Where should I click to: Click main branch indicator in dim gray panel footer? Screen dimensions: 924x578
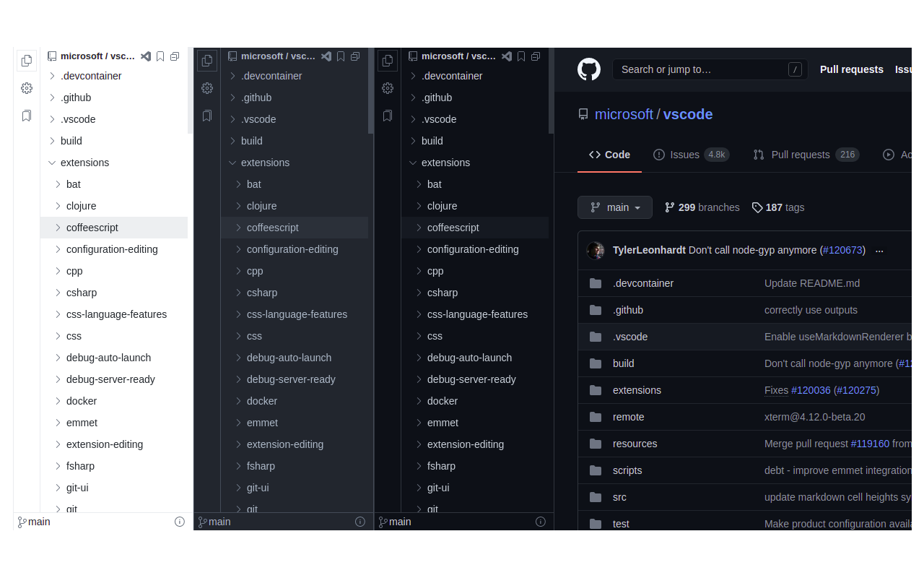[x=214, y=522]
